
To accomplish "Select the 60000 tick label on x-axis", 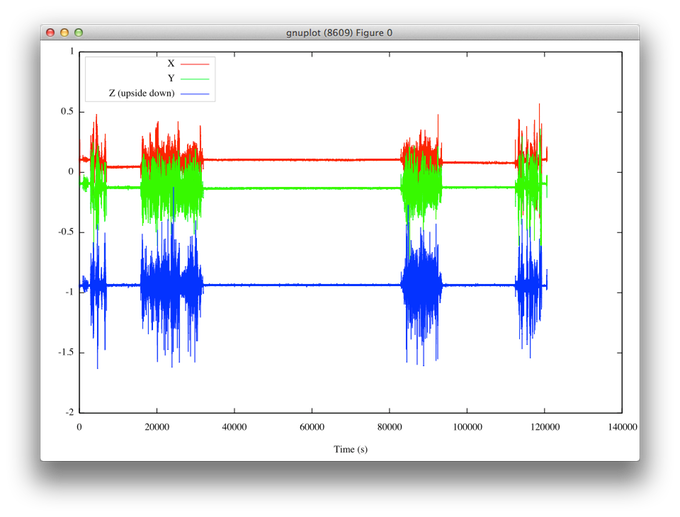I will (x=311, y=426).
